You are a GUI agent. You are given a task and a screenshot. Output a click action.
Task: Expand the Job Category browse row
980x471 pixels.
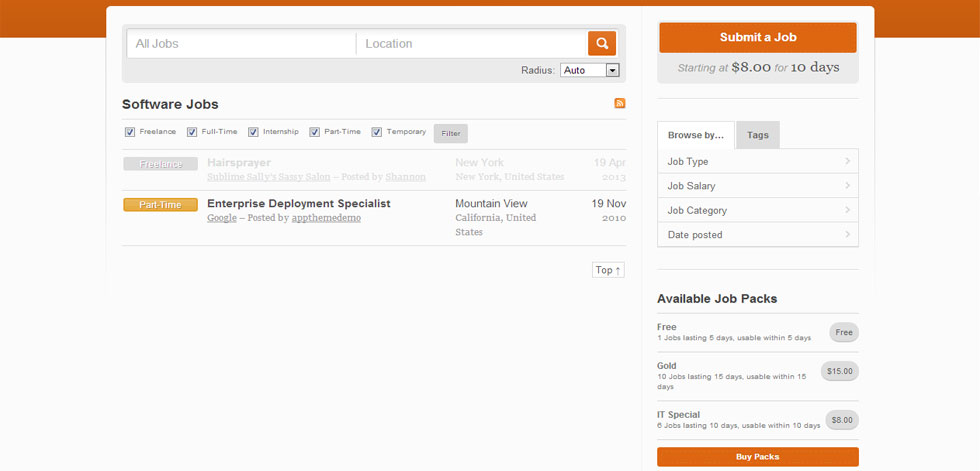[758, 211]
